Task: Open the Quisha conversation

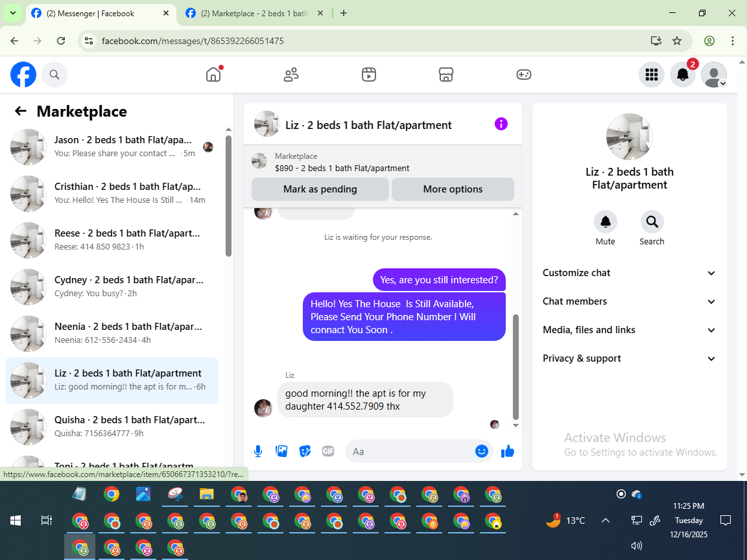Action: (112, 427)
